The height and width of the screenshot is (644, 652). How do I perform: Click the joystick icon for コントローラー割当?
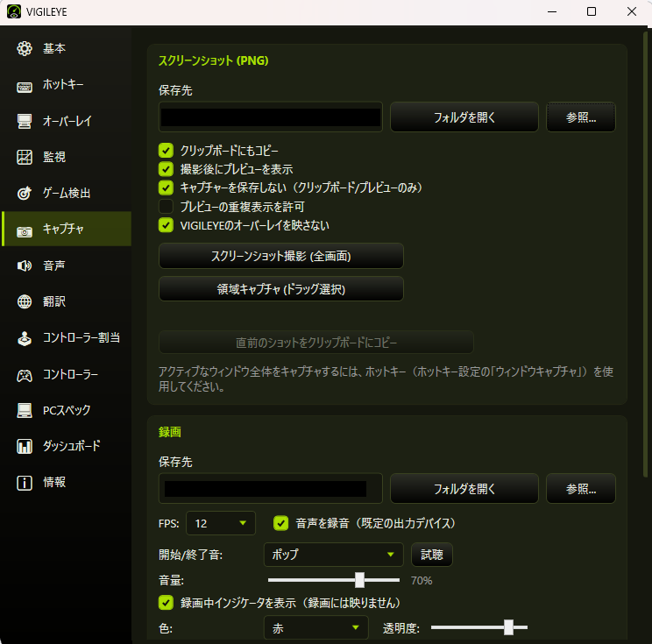tap(25, 338)
